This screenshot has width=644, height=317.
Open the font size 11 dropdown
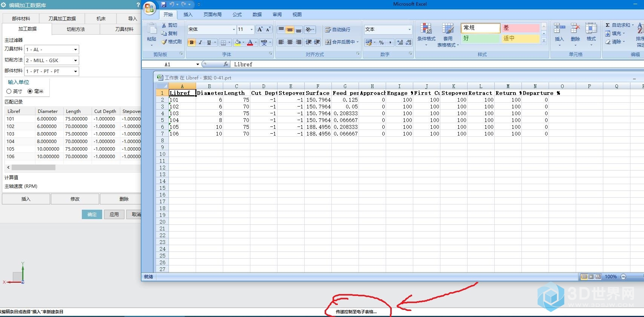(252, 29)
